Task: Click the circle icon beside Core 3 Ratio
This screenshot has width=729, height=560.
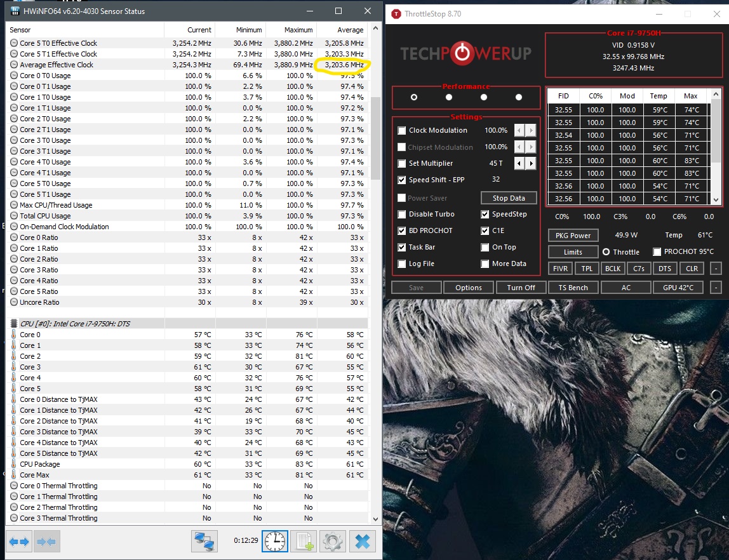Action: point(14,270)
